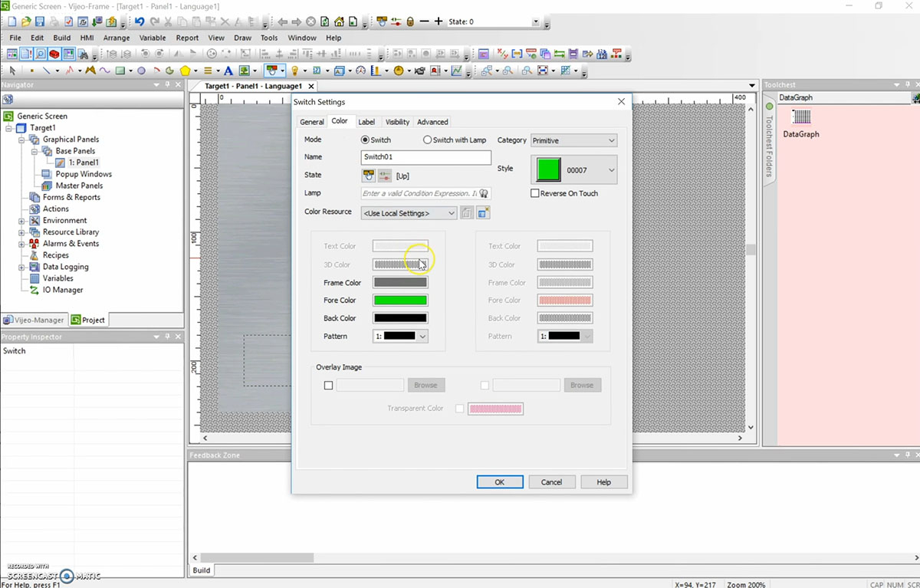The image size is (920, 588).
Task: Select the Meter gauge tool
Action: 360,71
